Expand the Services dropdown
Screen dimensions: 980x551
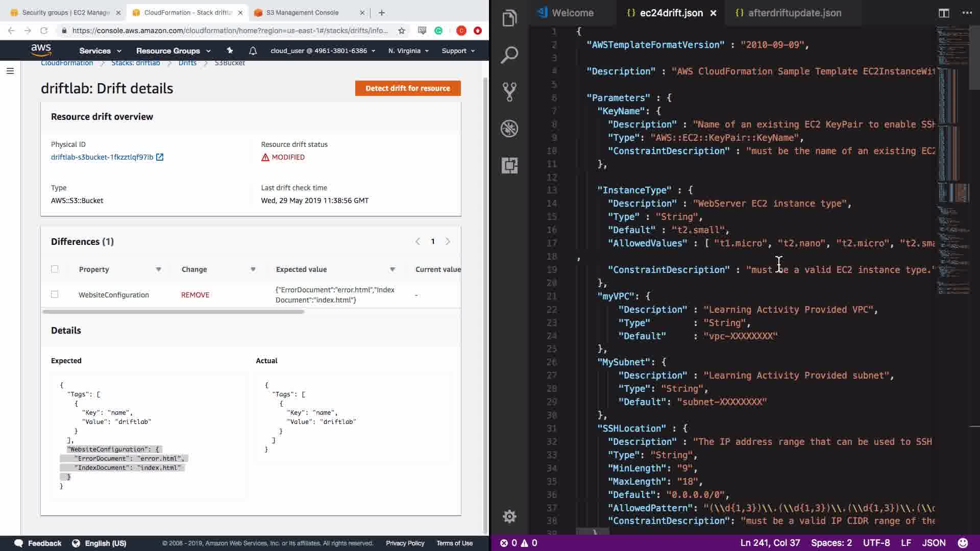tap(100, 51)
